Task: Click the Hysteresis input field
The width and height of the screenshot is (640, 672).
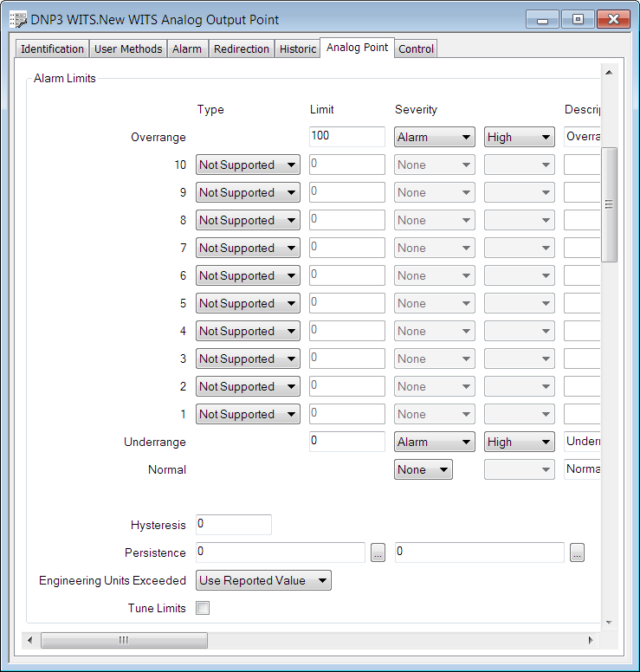Action: click(233, 525)
